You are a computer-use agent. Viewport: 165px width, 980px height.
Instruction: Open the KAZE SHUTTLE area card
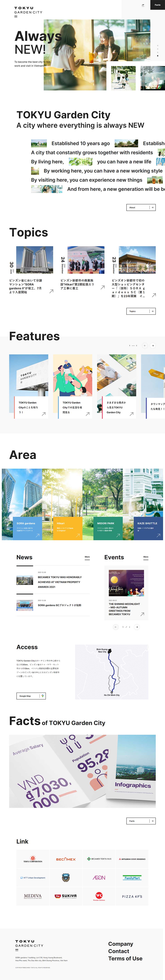tap(143, 505)
